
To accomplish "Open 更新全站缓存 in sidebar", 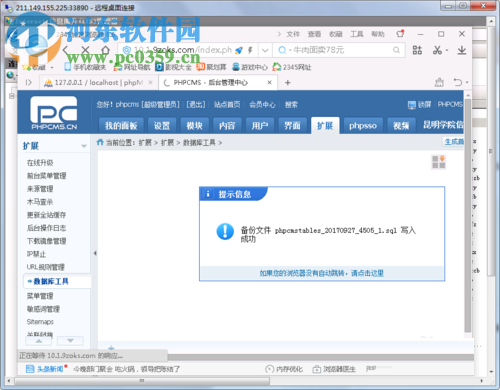I will click(x=46, y=215).
